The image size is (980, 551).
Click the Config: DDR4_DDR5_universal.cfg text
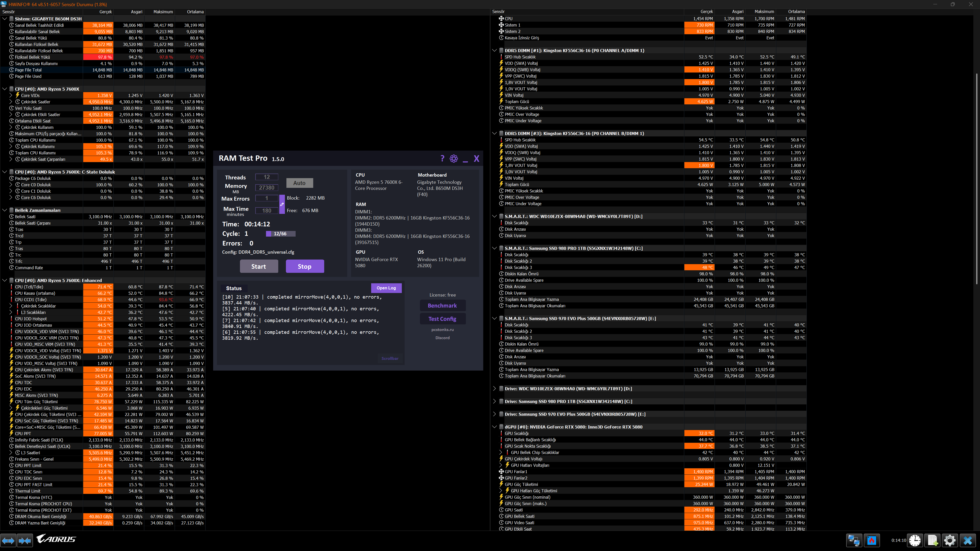(x=258, y=252)
